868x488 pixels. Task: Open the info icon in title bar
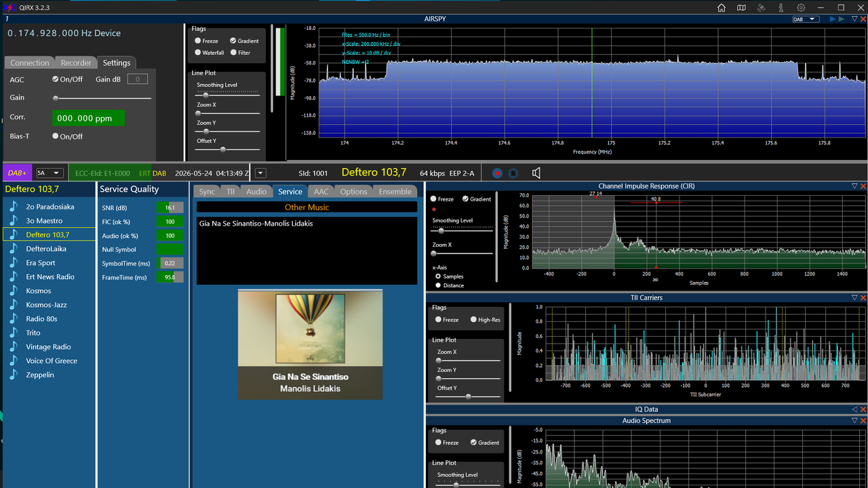[x=781, y=7]
